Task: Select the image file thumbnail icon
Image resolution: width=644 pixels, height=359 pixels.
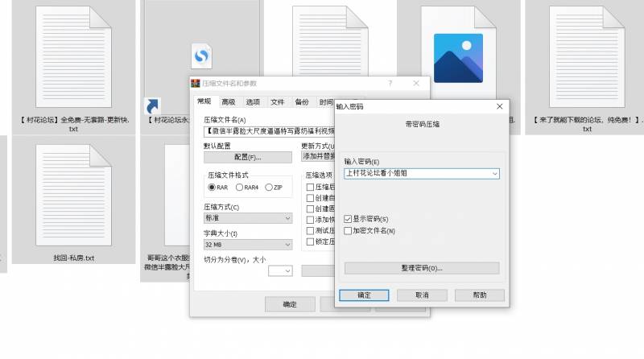Action: click(457, 57)
